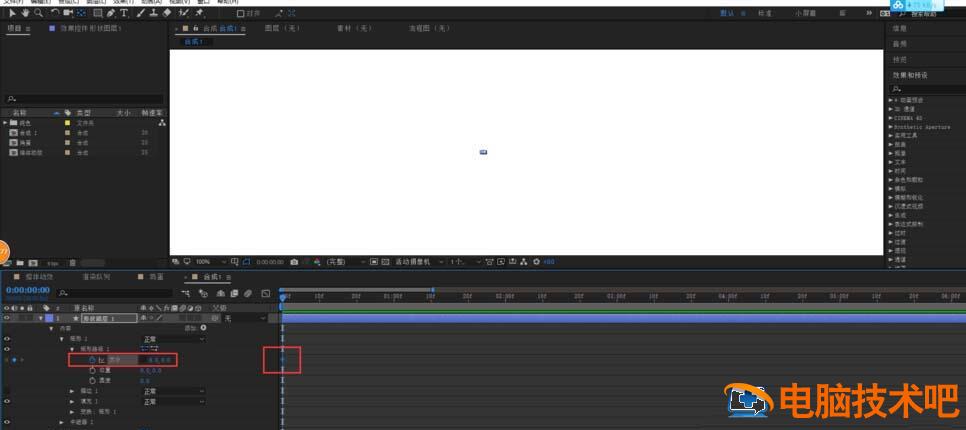Expand the CINEMA 4D effects category
The height and width of the screenshot is (430, 966).
891,118
